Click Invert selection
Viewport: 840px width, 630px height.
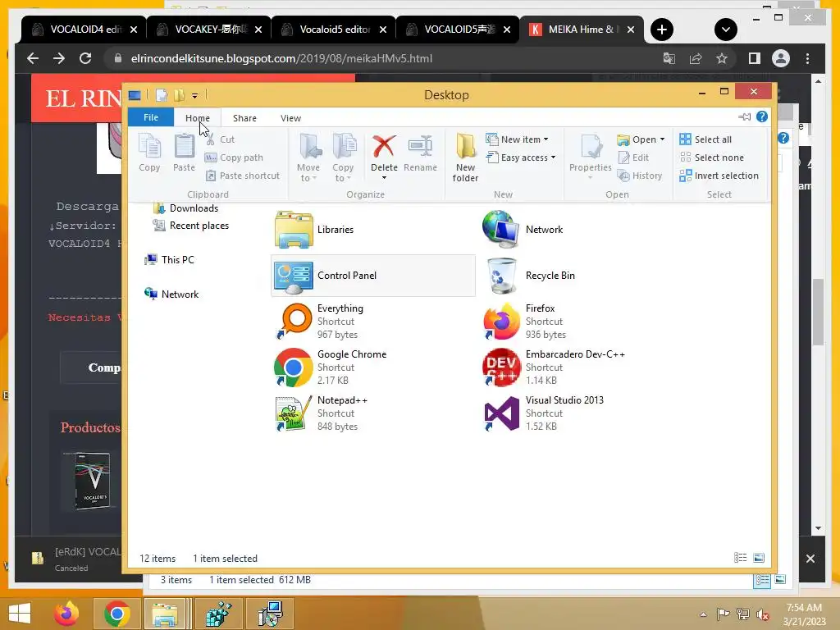coord(719,176)
